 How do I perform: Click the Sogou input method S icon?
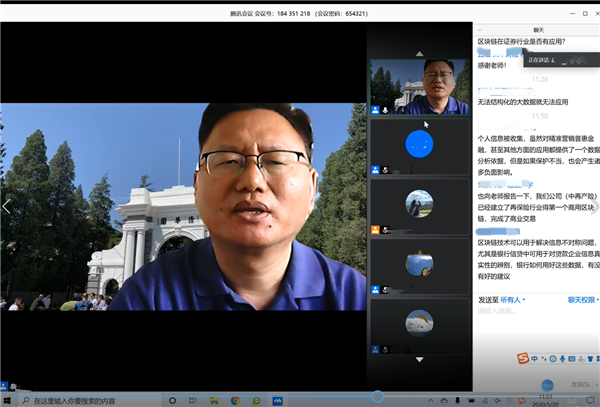point(522,358)
